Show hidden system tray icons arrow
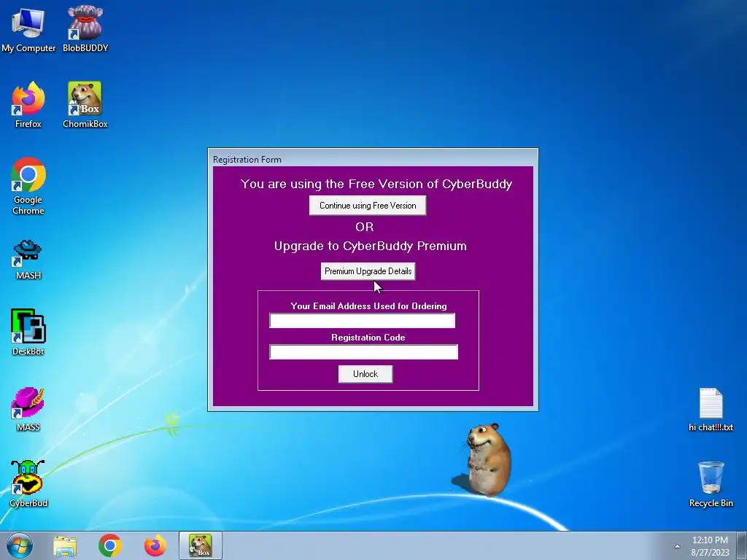 (x=677, y=546)
